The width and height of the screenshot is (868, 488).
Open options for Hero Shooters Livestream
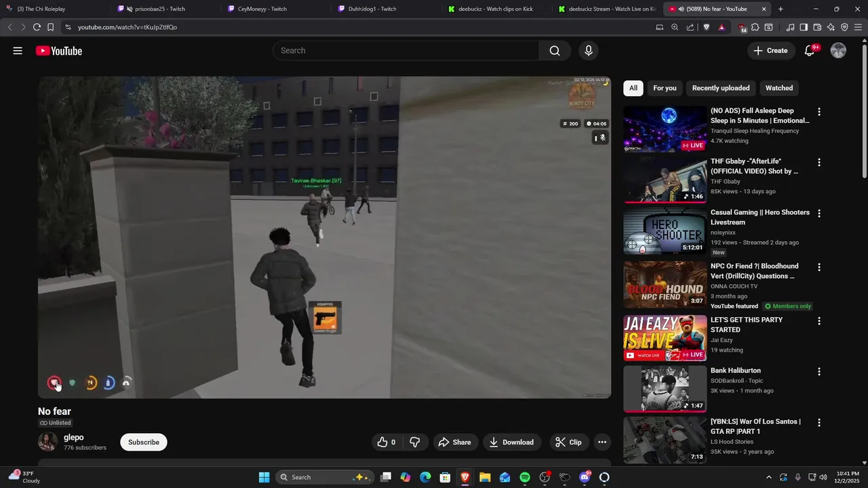819,213
